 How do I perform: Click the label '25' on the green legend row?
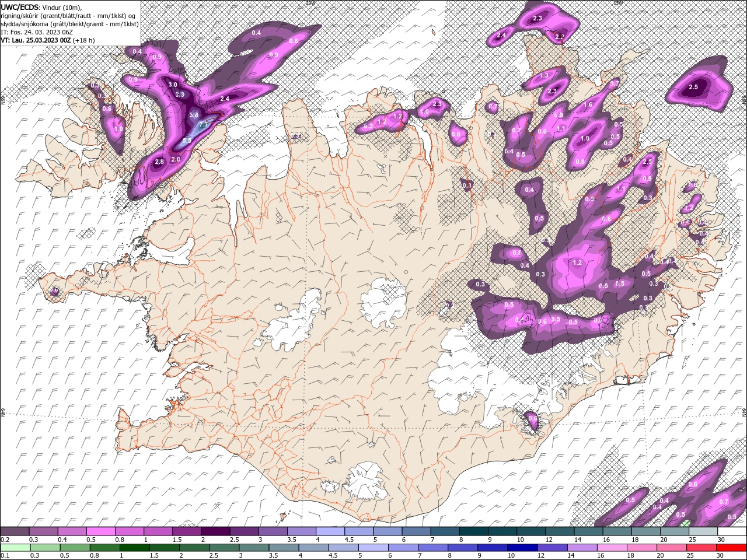point(692,556)
